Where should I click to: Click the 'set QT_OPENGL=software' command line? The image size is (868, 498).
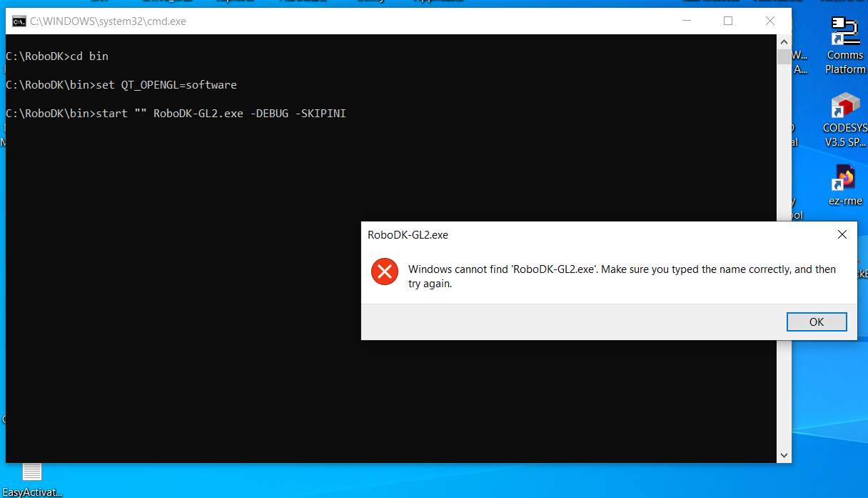[121, 85]
